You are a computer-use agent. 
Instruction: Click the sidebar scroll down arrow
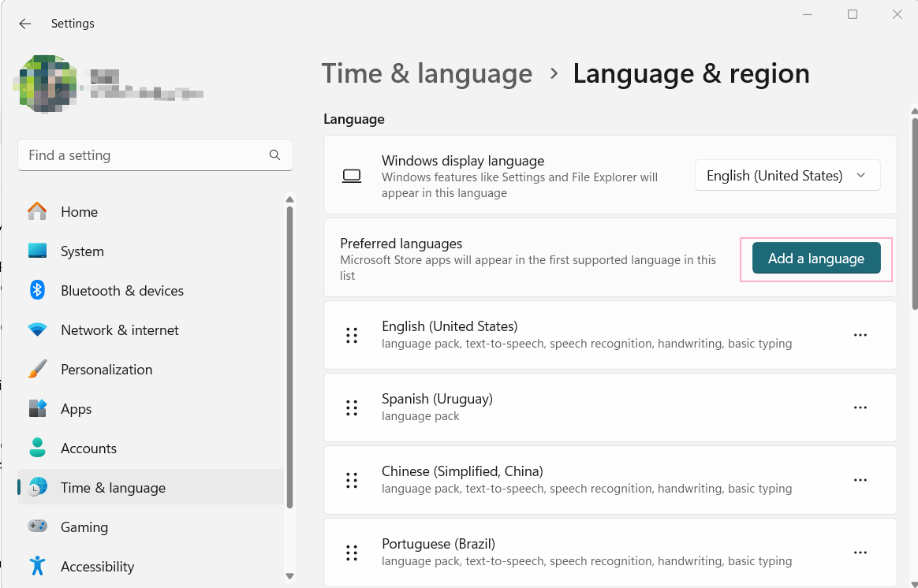coord(289,575)
